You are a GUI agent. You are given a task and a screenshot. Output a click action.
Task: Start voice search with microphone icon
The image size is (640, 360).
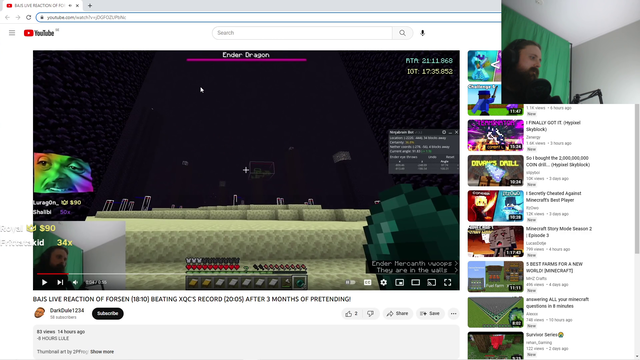click(422, 33)
